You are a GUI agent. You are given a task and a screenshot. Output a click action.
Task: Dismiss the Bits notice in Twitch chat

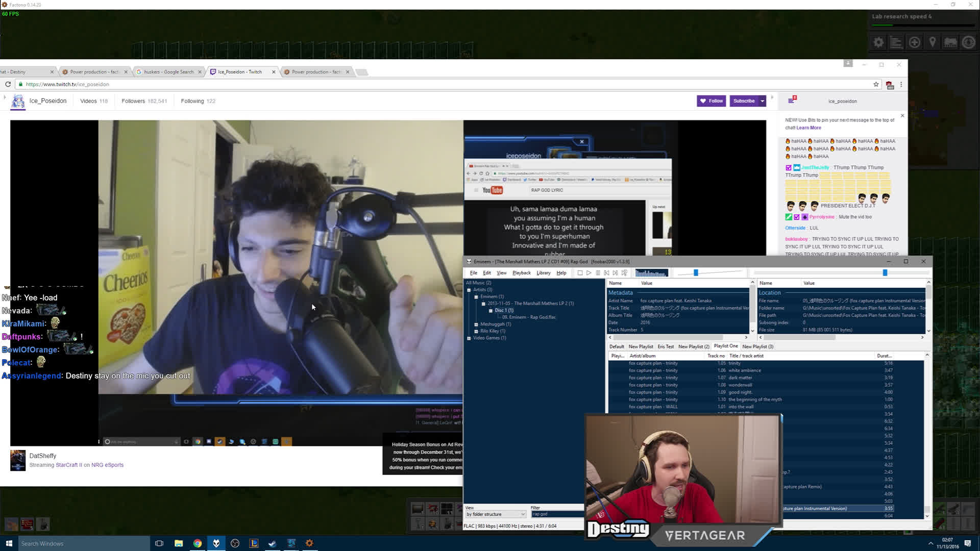(902, 116)
